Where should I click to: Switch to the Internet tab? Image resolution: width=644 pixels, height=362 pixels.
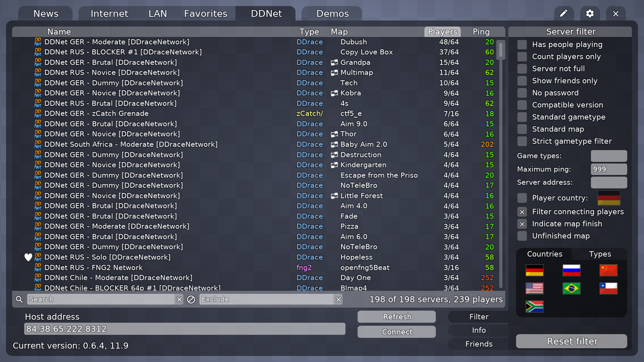(109, 13)
